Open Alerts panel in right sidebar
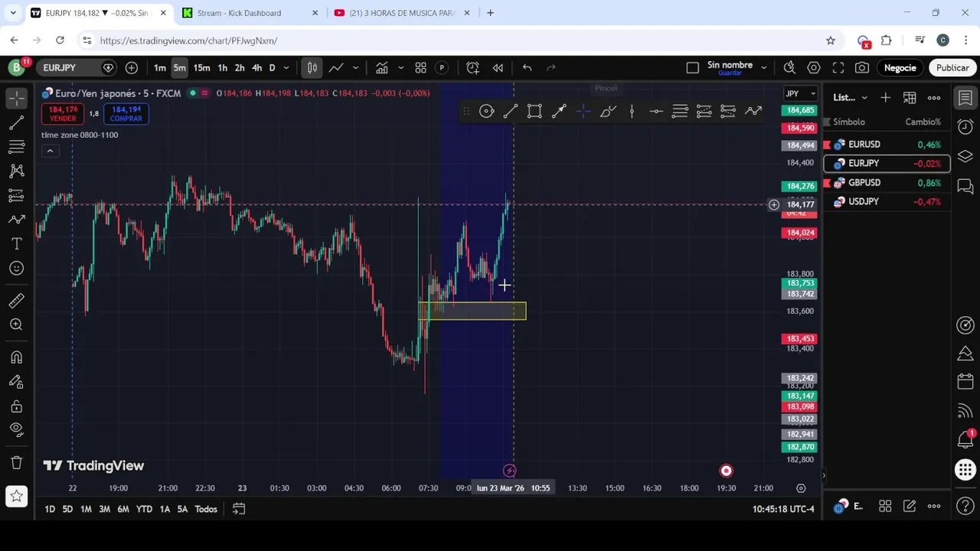The width and height of the screenshot is (980, 551). coord(965,127)
